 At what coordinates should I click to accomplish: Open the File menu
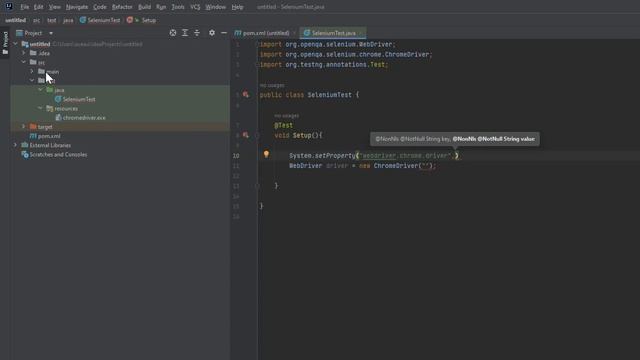tap(24, 7)
